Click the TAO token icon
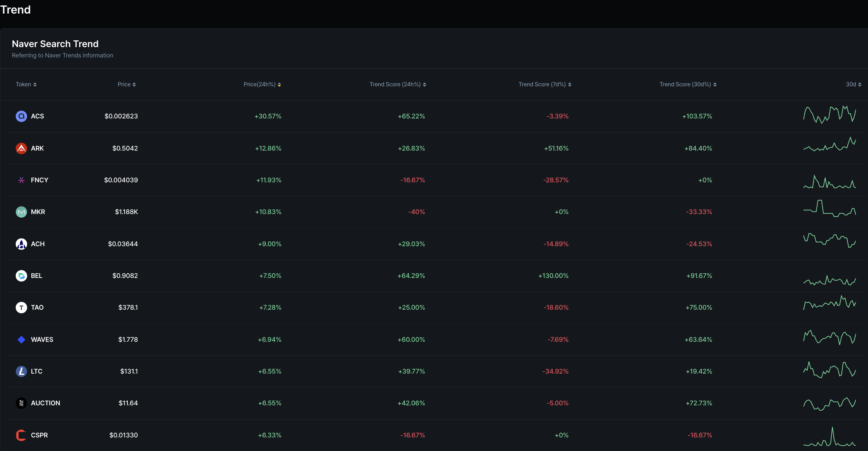The image size is (868, 451). click(21, 308)
